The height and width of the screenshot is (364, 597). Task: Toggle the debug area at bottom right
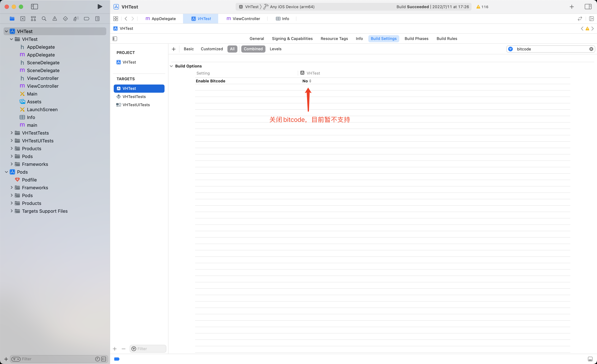(x=590, y=359)
